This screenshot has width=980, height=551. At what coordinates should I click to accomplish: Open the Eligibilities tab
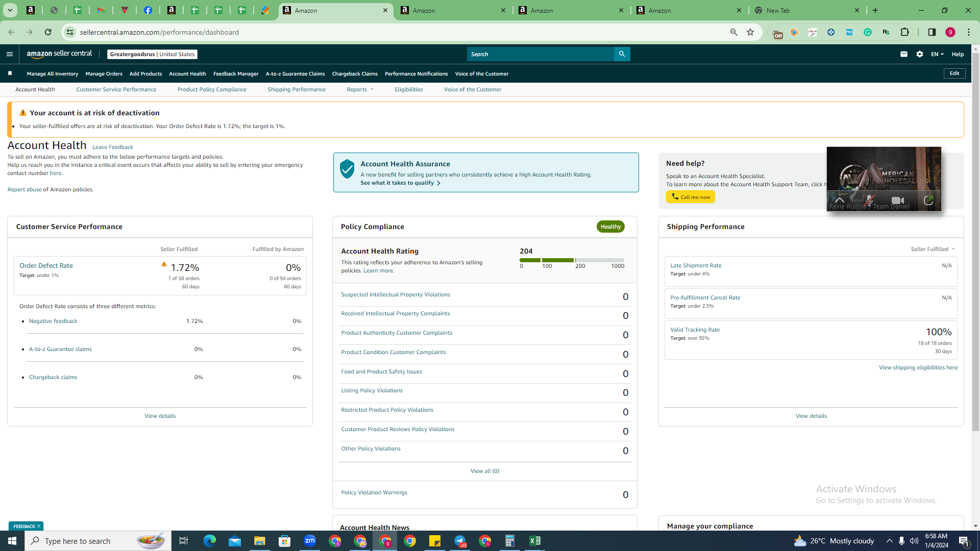click(x=408, y=89)
